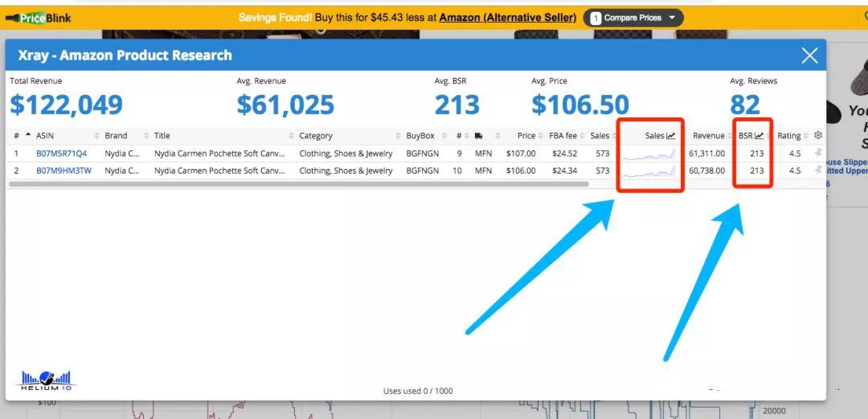The image size is (868, 419).
Task: Click the Sales trend chart icon in header
Action: (671, 136)
